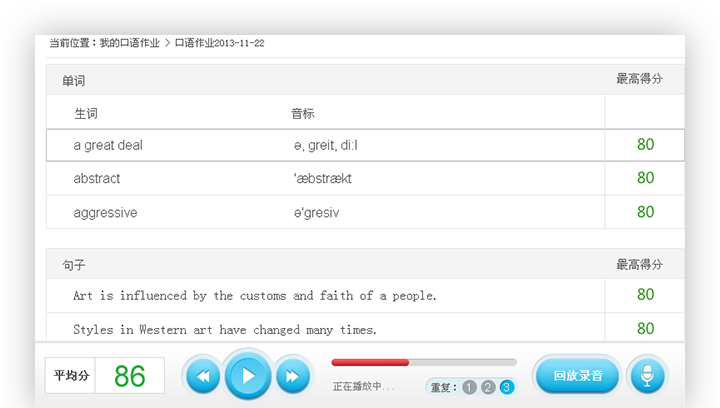Viewport: 720px width, 408px height.
Task: Click the phonetic 'æbstrækt transcription
Action: click(322, 178)
